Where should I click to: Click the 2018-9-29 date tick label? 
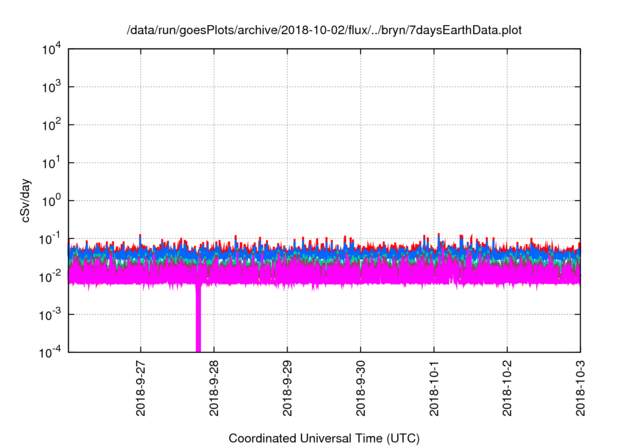tap(287, 388)
